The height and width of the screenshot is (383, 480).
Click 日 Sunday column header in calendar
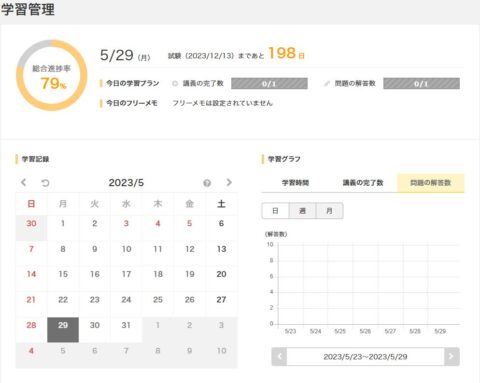(x=31, y=204)
